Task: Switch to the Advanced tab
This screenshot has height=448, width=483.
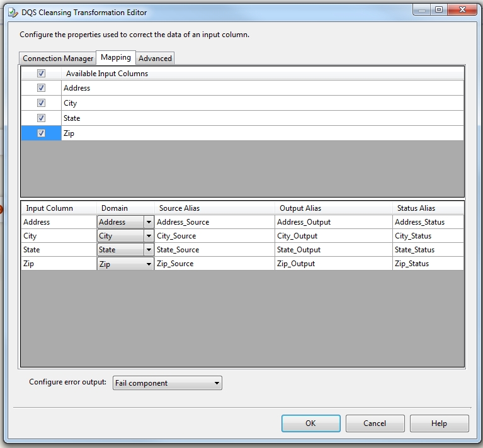Action: click(155, 59)
